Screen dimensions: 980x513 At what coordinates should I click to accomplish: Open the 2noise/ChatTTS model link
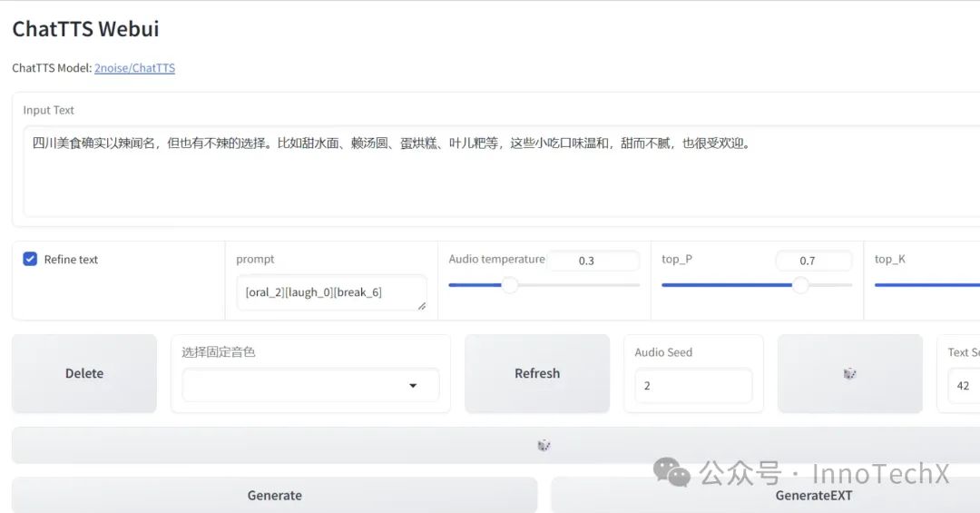coord(134,68)
